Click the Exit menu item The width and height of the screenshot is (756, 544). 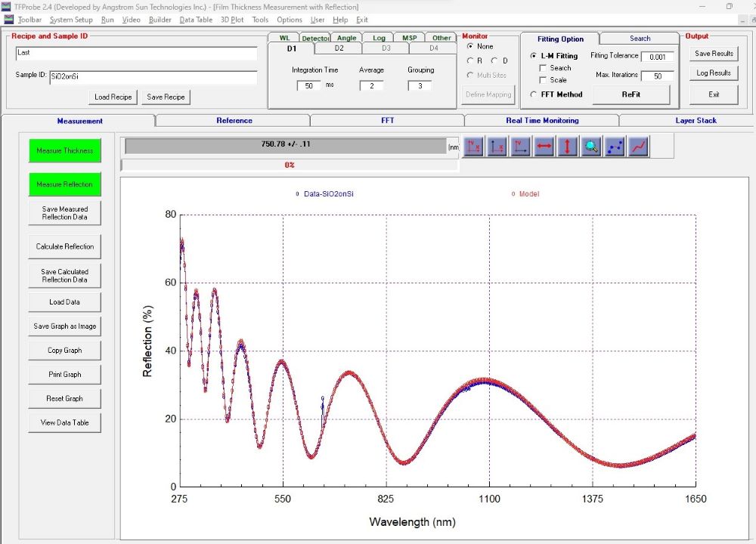[362, 20]
